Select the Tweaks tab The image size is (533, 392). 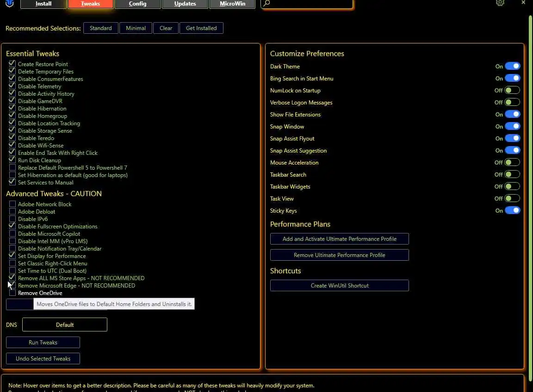(90, 4)
